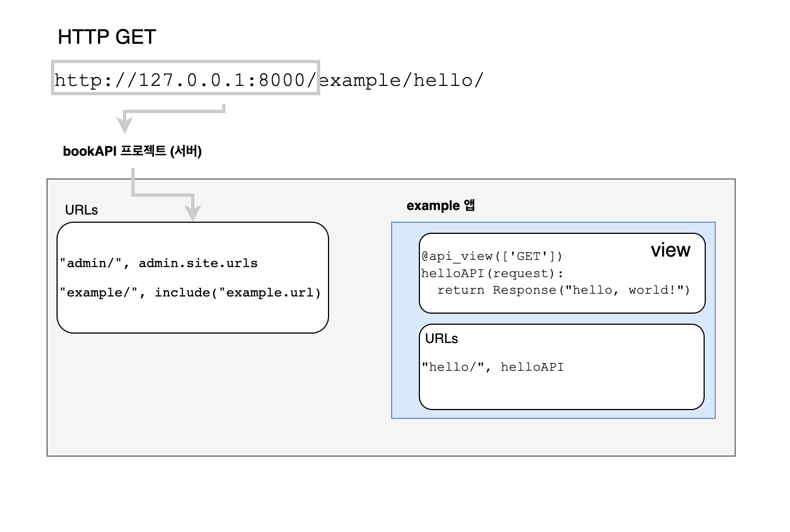Click the helloAPI(request): function line
This screenshot has width=790, height=532.
coord(492,273)
